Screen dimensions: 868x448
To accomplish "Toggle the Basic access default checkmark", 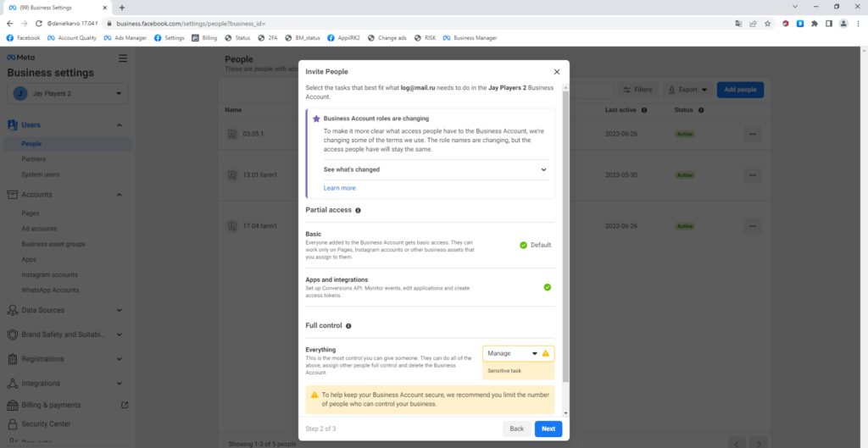I will click(x=524, y=245).
